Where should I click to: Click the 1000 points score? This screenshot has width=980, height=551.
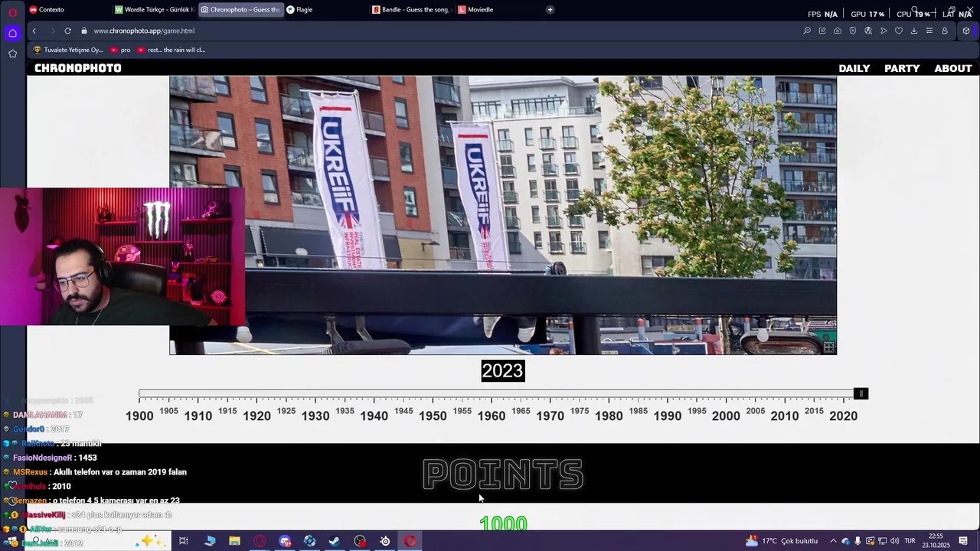503,524
